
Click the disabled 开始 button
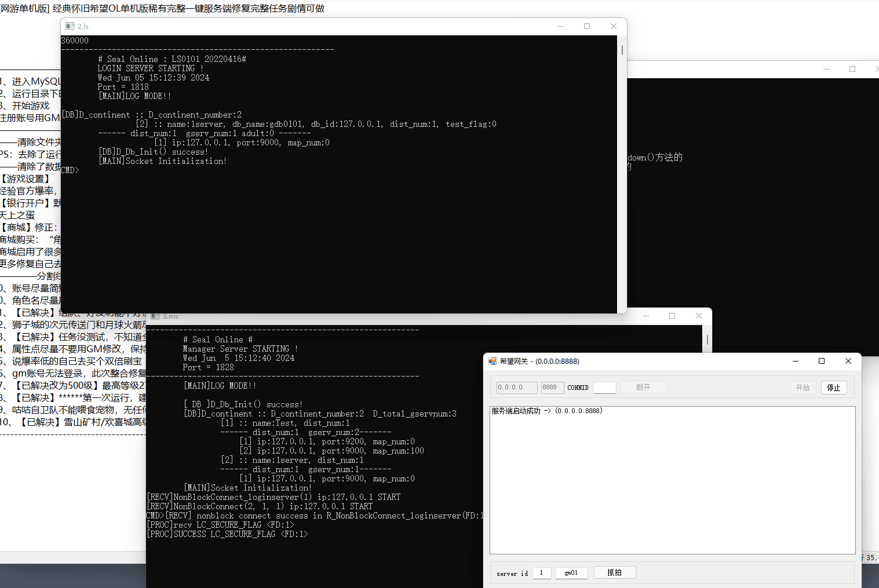[x=803, y=388]
